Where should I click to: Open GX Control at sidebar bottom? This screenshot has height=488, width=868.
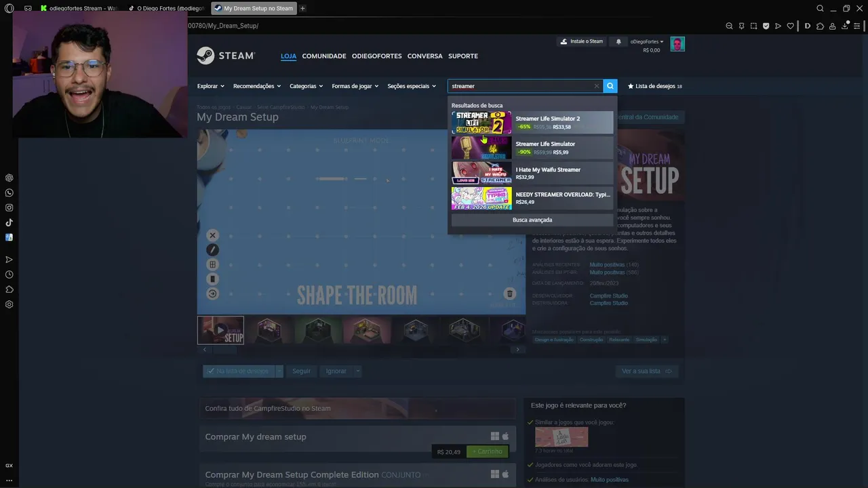point(9,466)
